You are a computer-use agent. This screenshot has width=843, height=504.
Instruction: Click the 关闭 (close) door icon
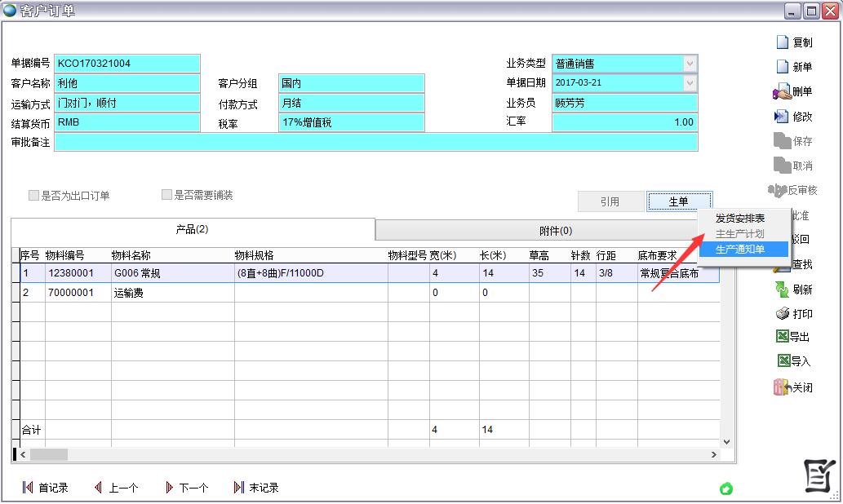pyautogui.click(x=781, y=387)
